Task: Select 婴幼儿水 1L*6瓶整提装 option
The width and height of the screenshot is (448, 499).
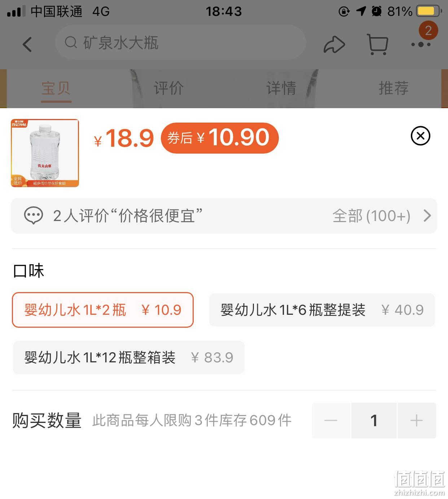Action: tap(322, 310)
